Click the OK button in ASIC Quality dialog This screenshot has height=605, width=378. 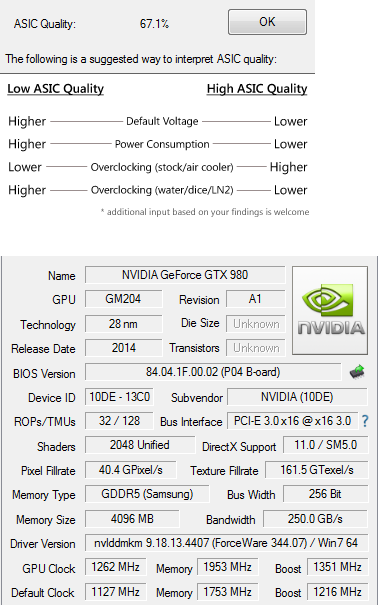[x=267, y=22]
